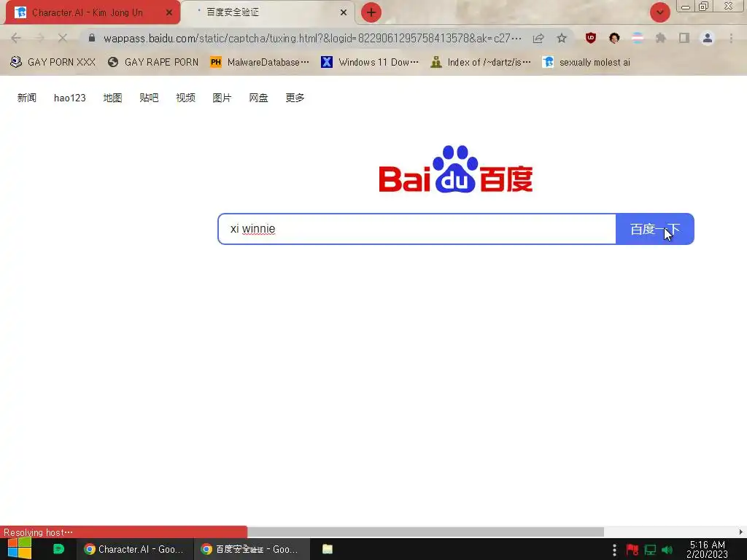Open the Windows 11 Dow… bookmark
The height and width of the screenshot is (560, 747).
[x=370, y=63]
